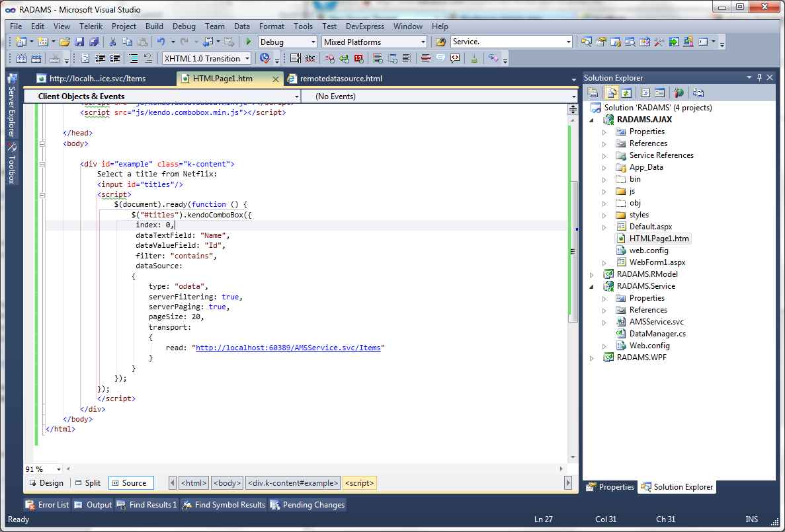785x532 pixels.
Task: Click Undo arrow in toolbar
Action: pos(161,42)
